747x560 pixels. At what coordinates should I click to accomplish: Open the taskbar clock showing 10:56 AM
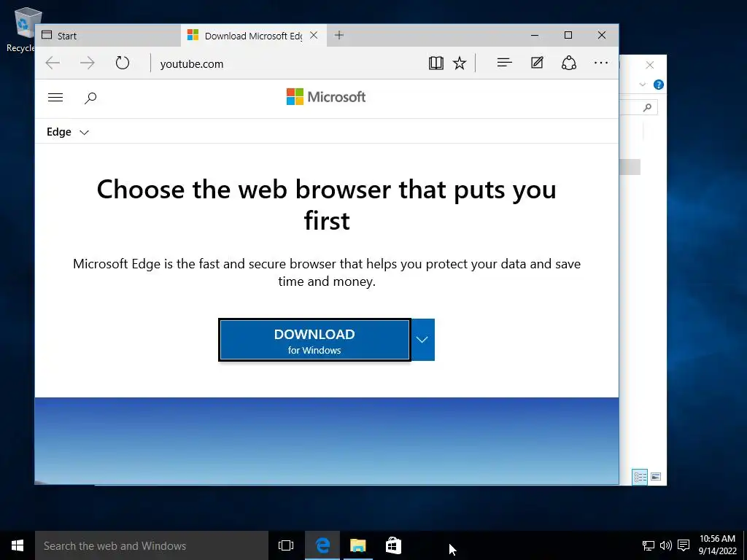click(717, 545)
